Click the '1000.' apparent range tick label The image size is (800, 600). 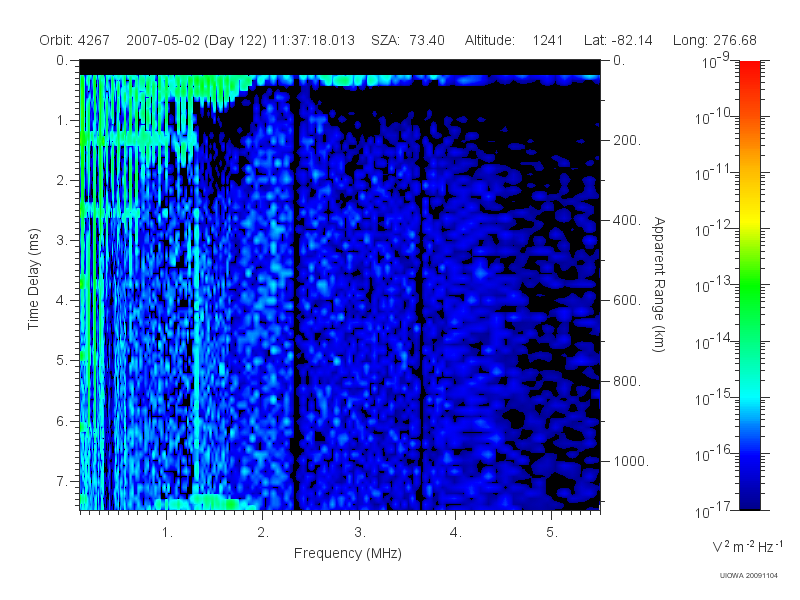coord(631,461)
